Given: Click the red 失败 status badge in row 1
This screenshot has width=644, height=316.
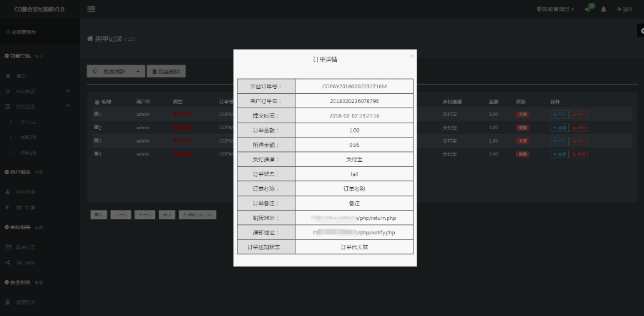Looking at the screenshot, I should (522, 115).
